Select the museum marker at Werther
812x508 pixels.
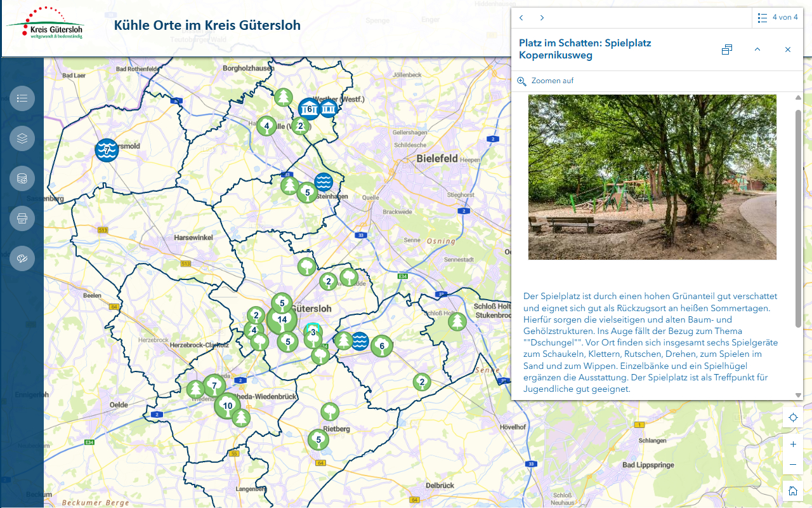coord(328,109)
